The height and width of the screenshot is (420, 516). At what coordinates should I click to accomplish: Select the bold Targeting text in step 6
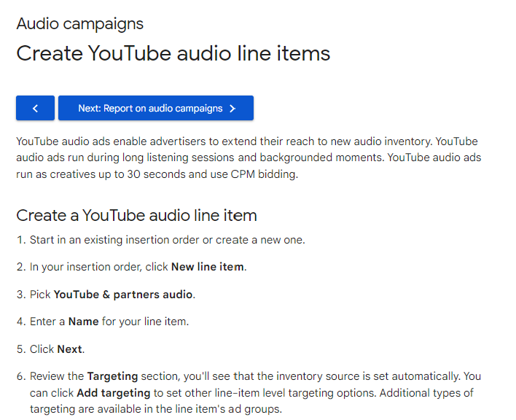[112, 376]
